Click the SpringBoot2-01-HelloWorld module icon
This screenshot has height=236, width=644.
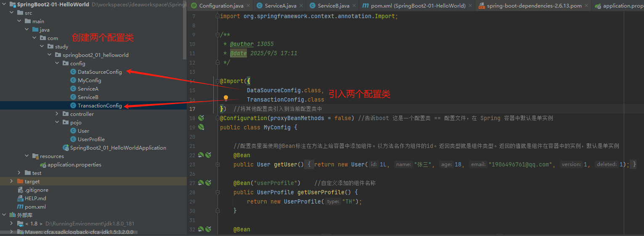(x=13, y=4)
